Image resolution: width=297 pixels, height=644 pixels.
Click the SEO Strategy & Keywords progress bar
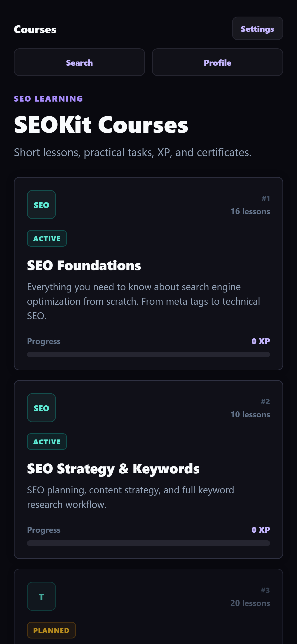point(148,543)
